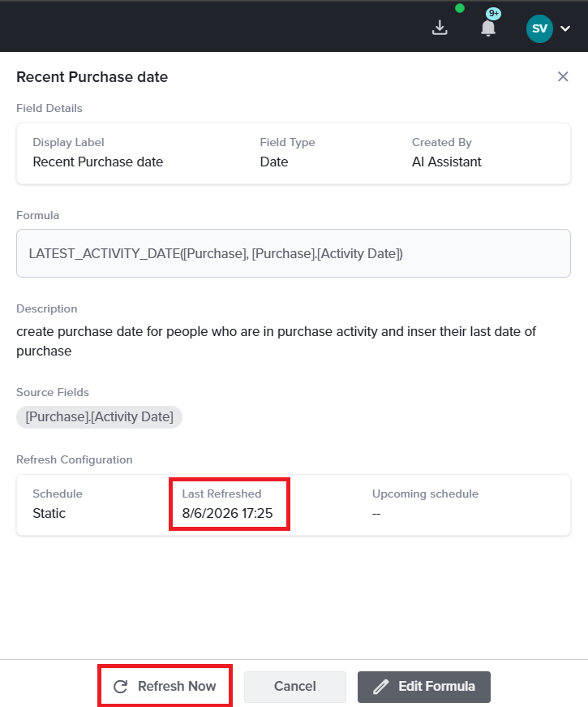Viewport: 588px width, 707px height.
Task: Click the 9+ notification badge
Action: tap(494, 14)
